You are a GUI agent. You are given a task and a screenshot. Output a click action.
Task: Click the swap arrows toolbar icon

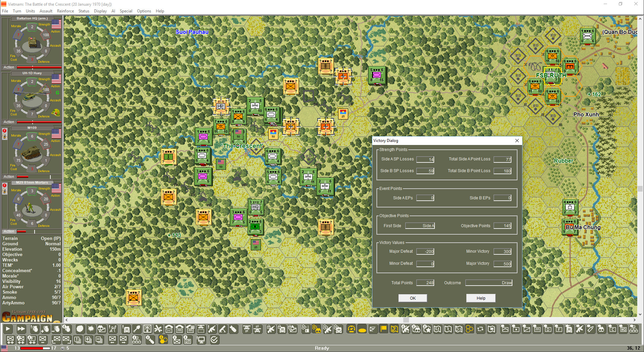tap(480, 329)
